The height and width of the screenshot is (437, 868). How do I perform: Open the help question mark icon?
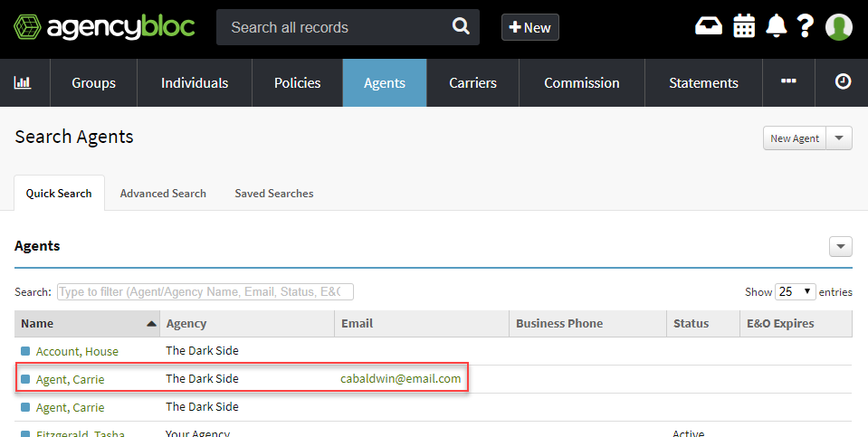click(806, 26)
